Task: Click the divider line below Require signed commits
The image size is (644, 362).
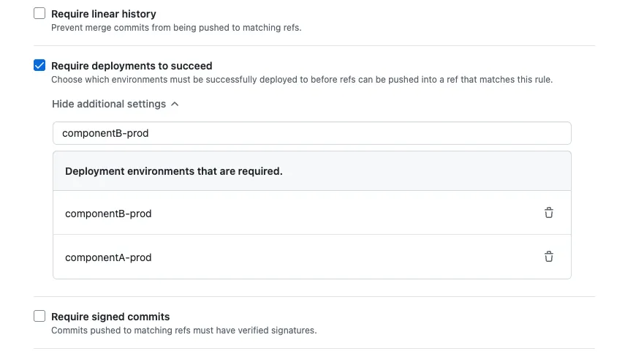Action: click(314, 348)
